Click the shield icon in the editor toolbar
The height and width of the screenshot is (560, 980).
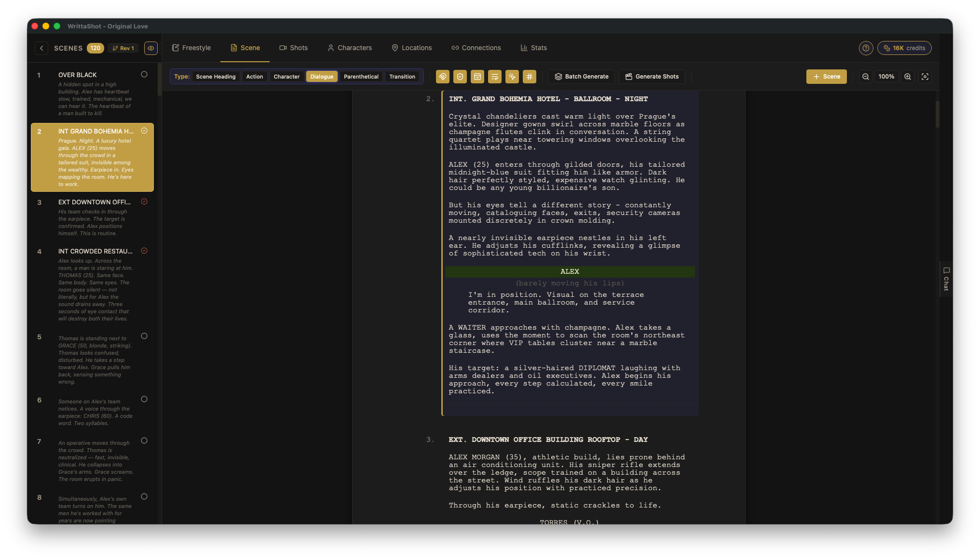pos(460,77)
